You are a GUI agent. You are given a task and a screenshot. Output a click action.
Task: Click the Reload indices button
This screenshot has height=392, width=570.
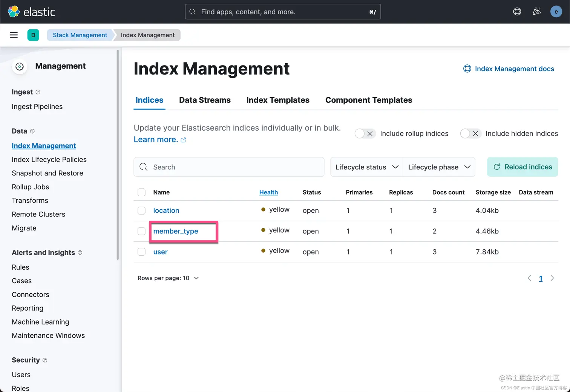click(522, 167)
